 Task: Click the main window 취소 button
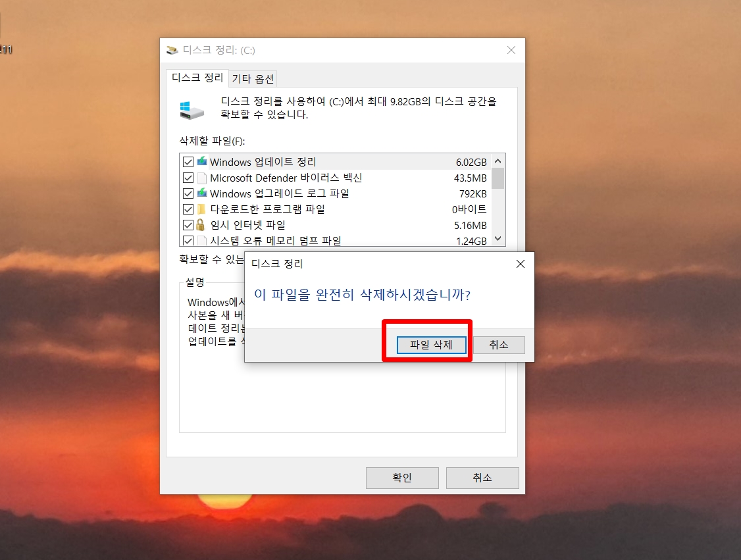click(482, 478)
